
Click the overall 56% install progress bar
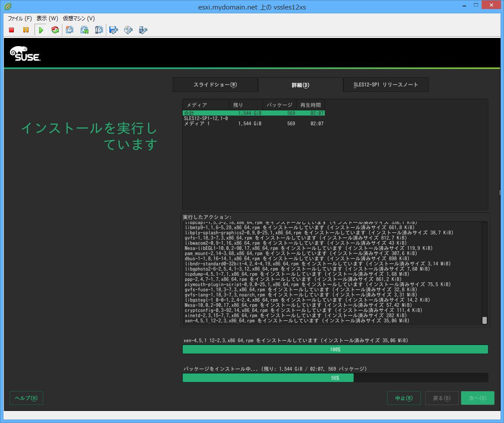click(335, 378)
